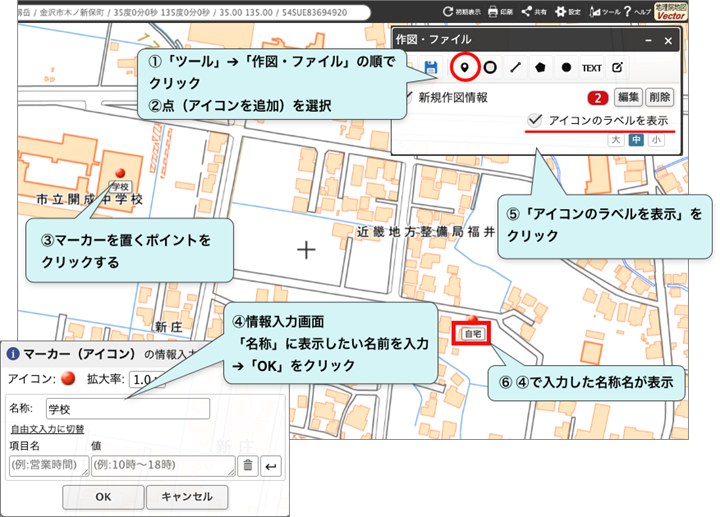Click the save (floppy disk) icon

[431, 67]
